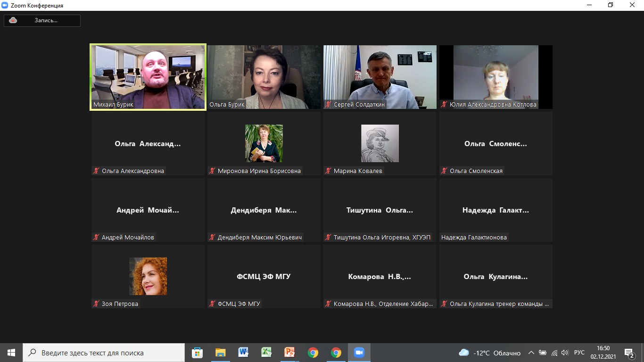Click the taskbar search field
This screenshot has width=644, height=362.
(x=104, y=353)
